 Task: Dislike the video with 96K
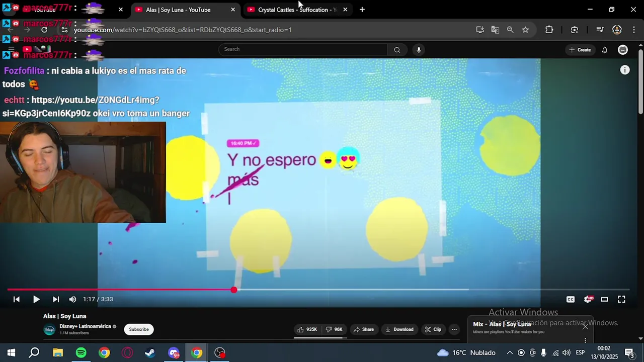click(x=334, y=329)
